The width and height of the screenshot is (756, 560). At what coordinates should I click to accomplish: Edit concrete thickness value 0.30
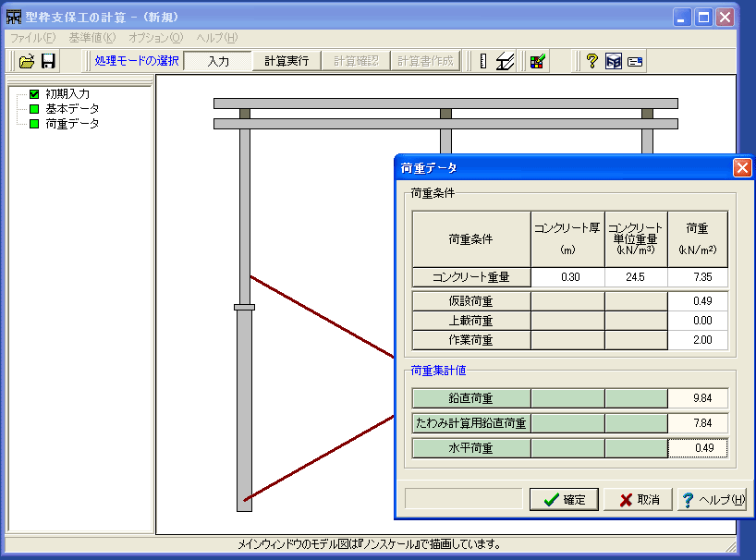pyautogui.click(x=567, y=277)
